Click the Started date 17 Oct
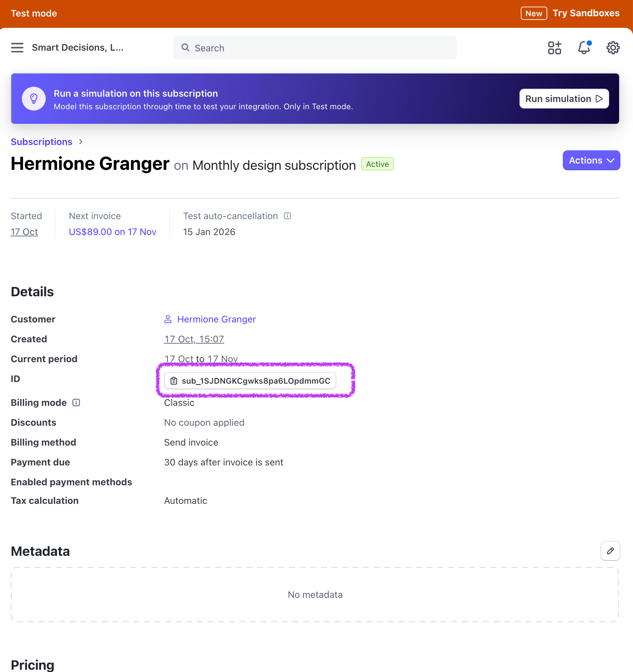Image resolution: width=633 pixels, height=672 pixels. [24, 232]
